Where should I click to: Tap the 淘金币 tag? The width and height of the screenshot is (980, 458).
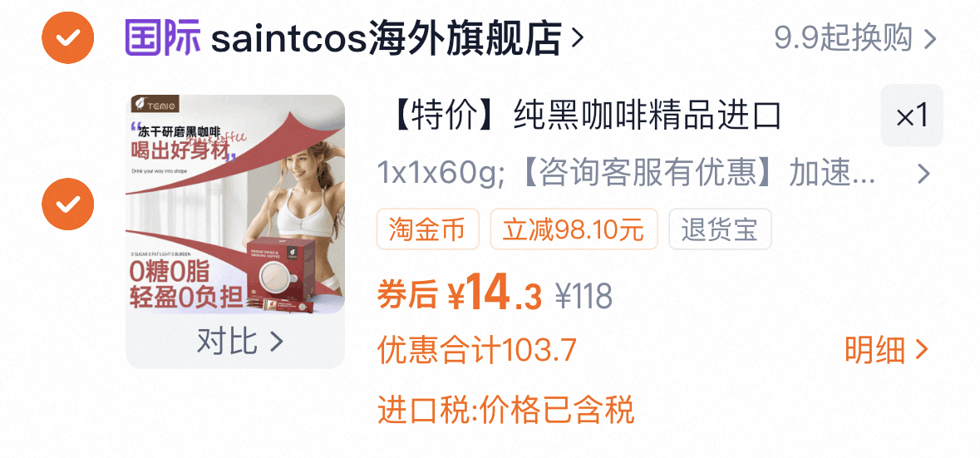pos(427,229)
